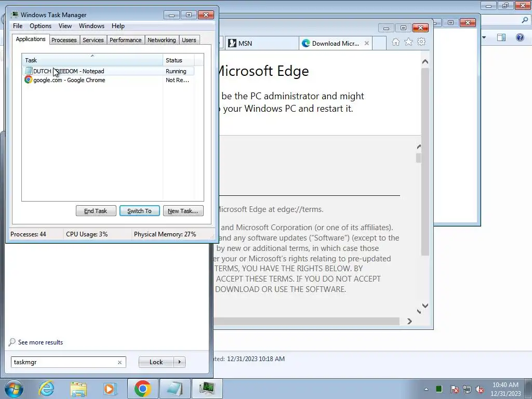Click the muted volume tray icon
The height and width of the screenshot is (399, 532).
point(480,389)
